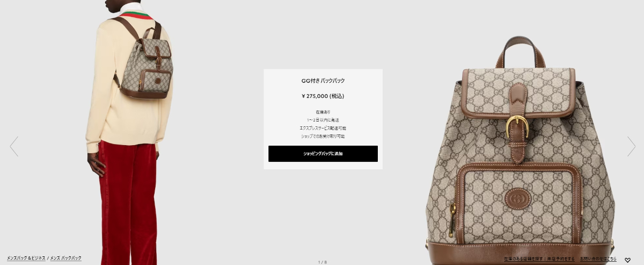
Task: Click the ¥ 275,000 price text
Action: click(323, 96)
